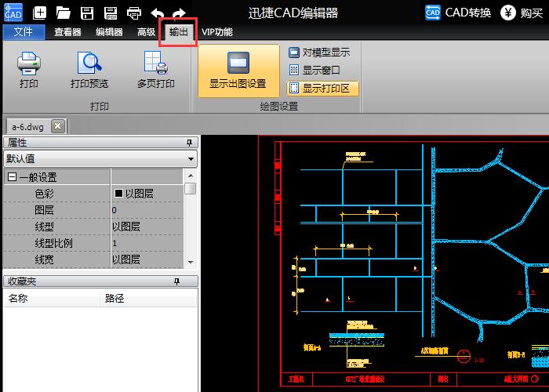549x392 pixels.
Task: Click the 购买 purchase button
Action: (522, 13)
